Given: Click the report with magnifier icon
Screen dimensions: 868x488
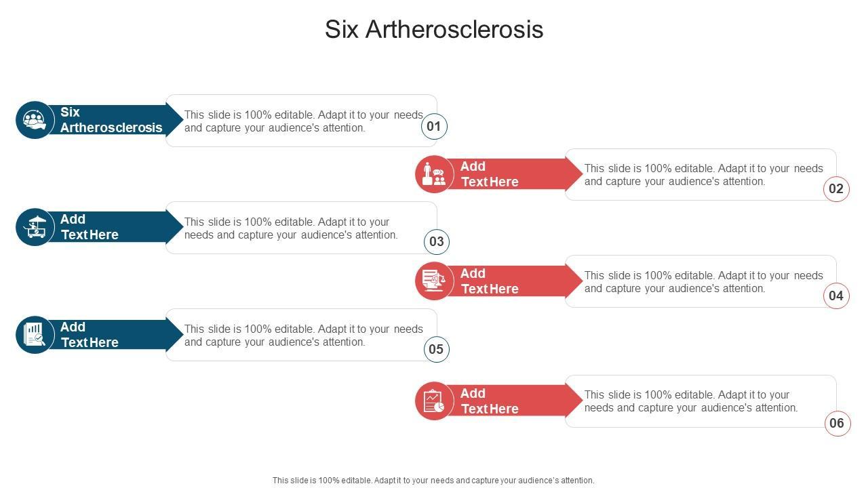Looking at the screenshot, I should point(35,335).
